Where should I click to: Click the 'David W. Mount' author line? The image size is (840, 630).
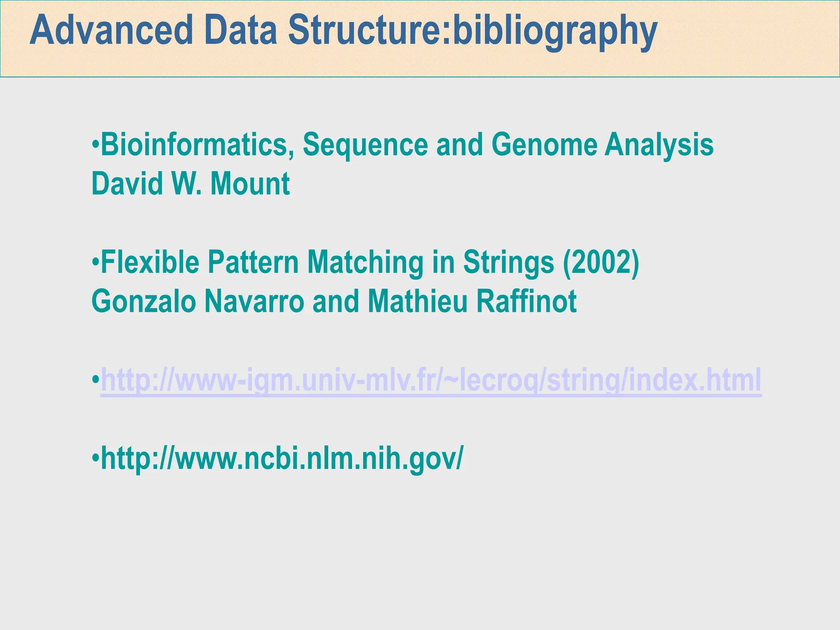(x=191, y=184)
